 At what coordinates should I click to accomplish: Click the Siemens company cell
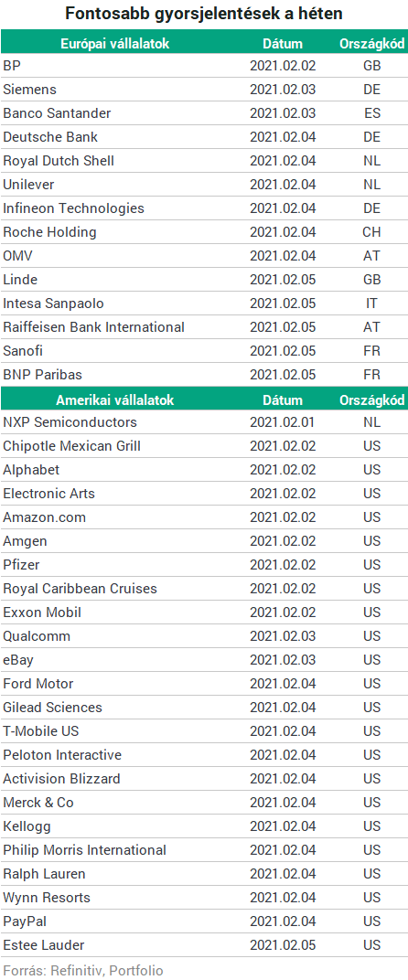(x=29, y=89)
